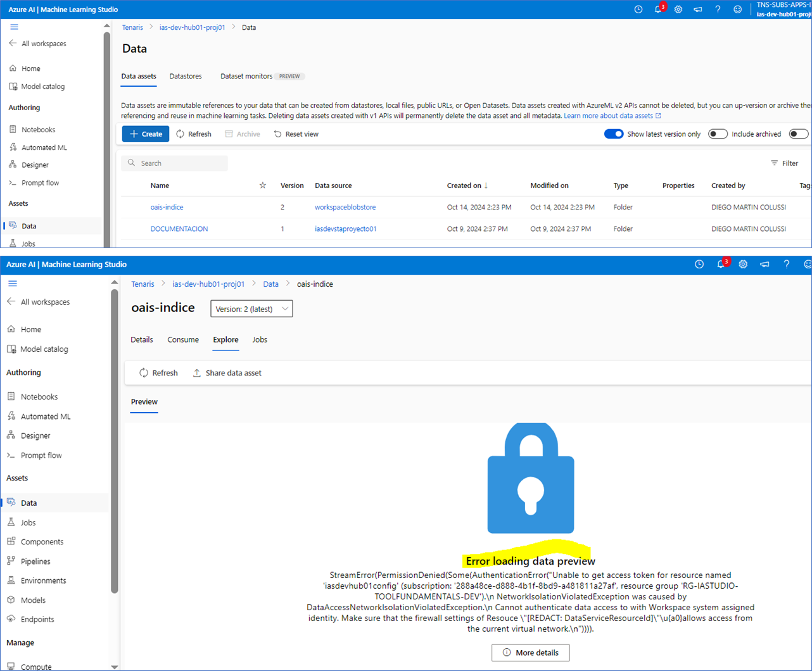
Task: Click the megaphone icon on the oais-indice page
Action: 764,265
